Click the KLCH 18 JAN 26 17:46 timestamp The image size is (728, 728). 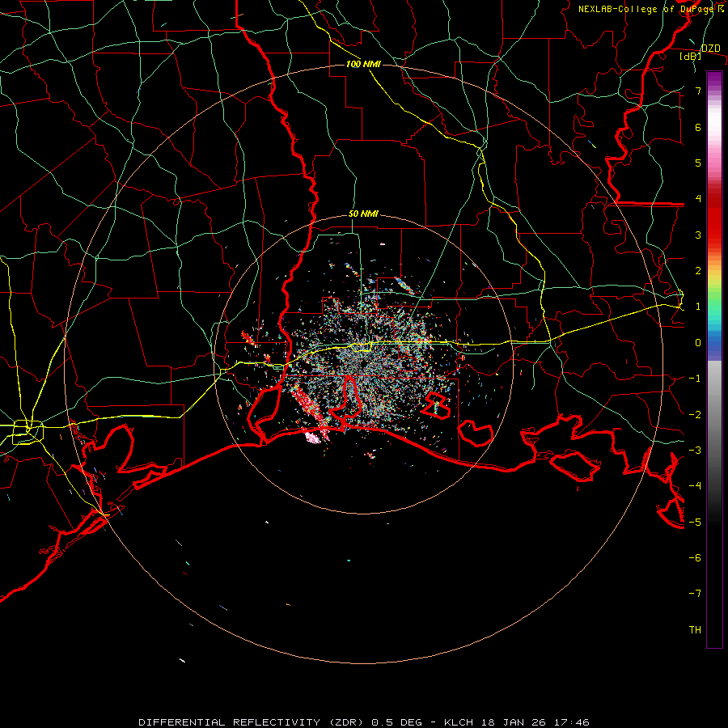click(x=517, y=722)
